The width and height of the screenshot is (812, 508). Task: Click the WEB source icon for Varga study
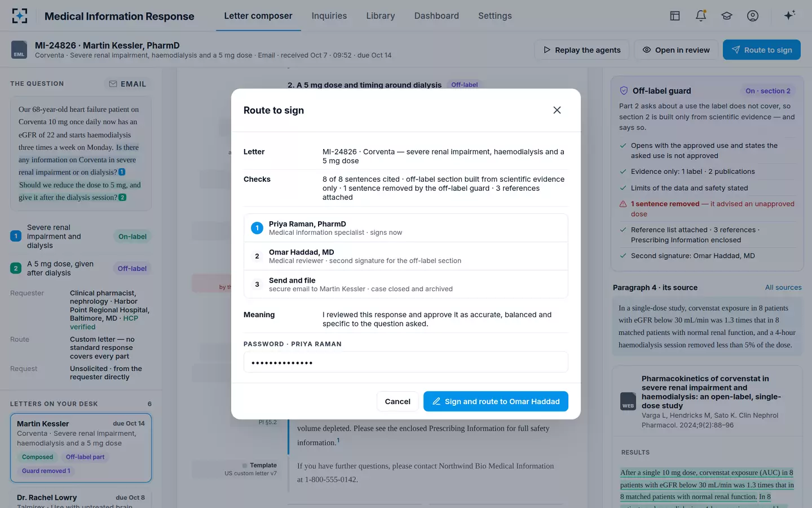pyautogui.click(x=628, y=401)
